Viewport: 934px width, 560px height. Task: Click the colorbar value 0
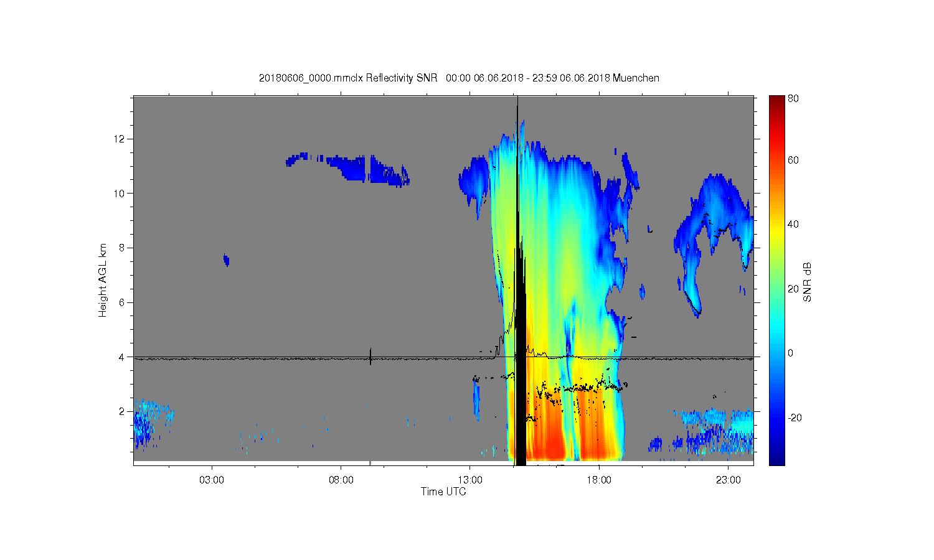(x=790, y=353)
